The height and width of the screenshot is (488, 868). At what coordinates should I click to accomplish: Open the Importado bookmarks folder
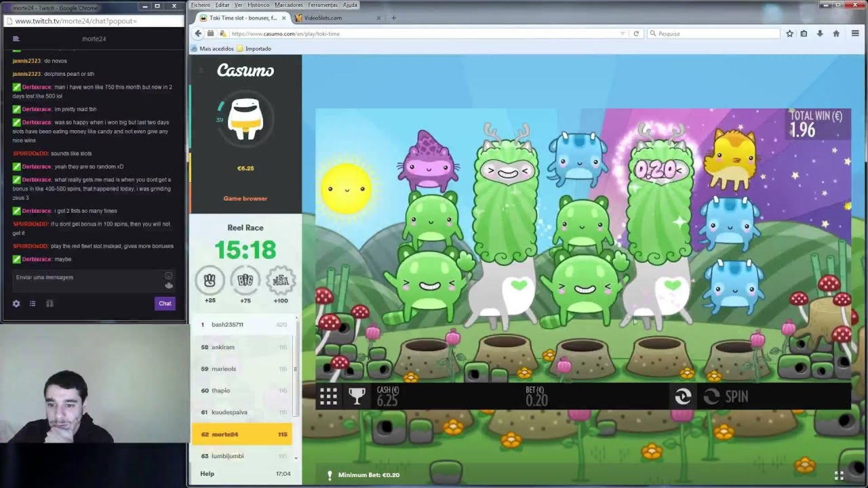254,49
